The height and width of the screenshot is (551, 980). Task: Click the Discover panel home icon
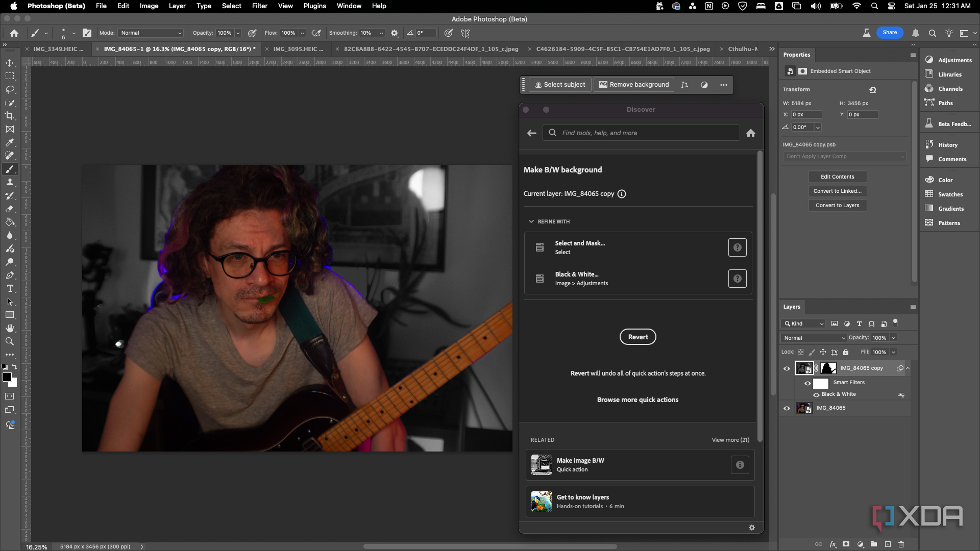pyautogui.click(x=750, y=133)
